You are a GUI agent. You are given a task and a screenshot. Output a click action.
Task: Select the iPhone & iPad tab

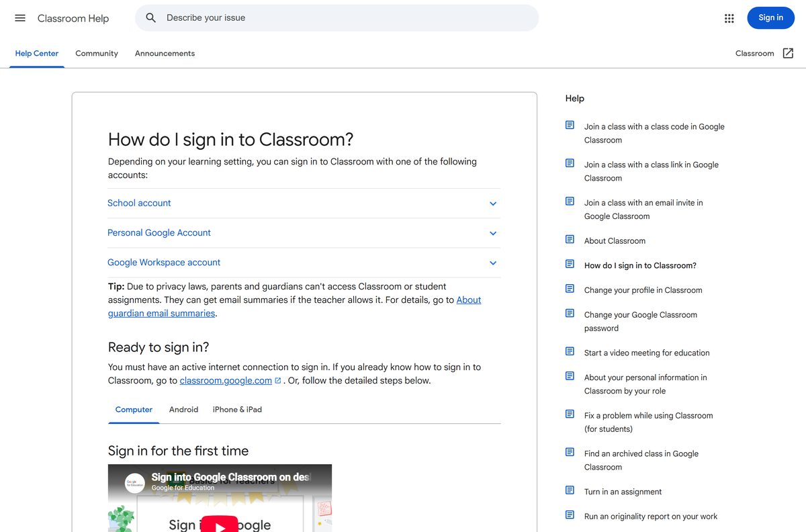[x=237, y=409]
